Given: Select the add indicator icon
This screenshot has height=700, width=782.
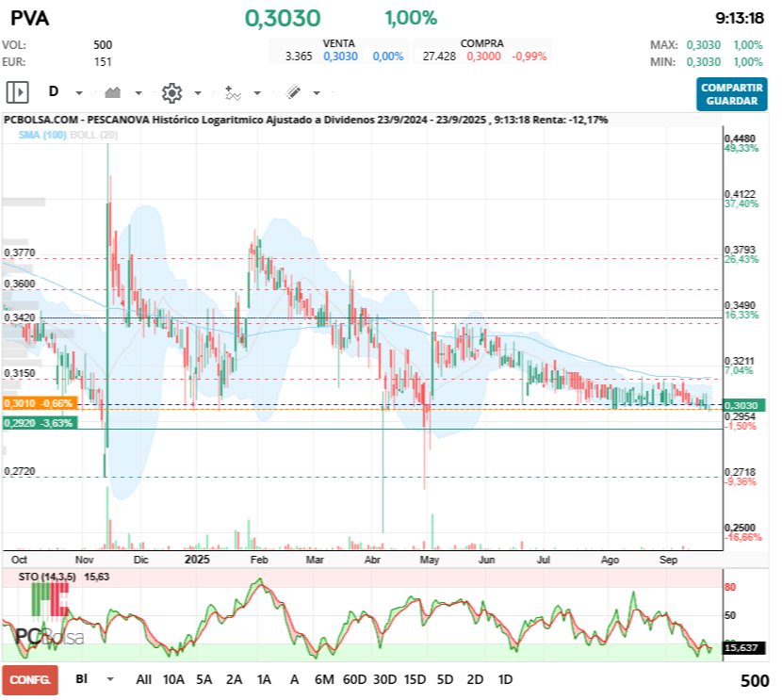Looking at the screenshot, I should [x=232, y=92].
